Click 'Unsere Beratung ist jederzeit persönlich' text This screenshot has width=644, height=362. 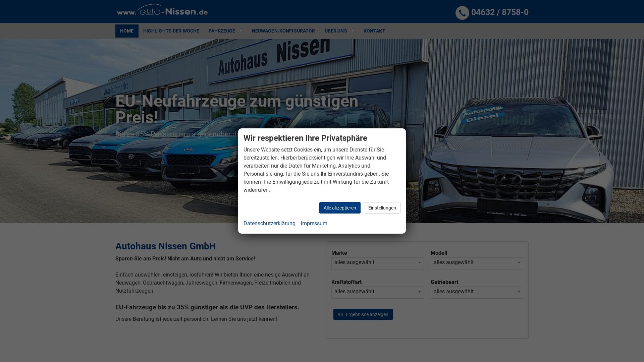(x=196, y=319)
